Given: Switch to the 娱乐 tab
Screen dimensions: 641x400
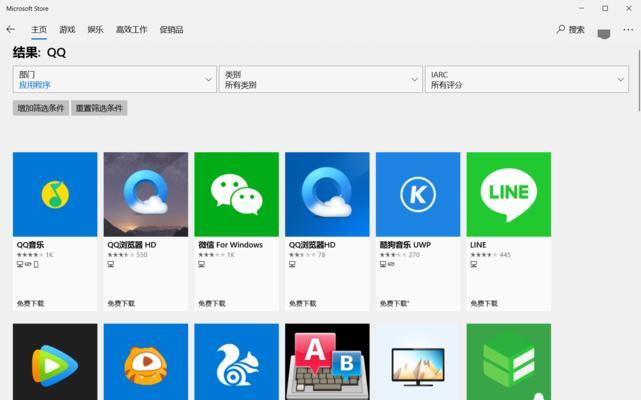Looking at the screenshot, I should [x=96, y=29].
